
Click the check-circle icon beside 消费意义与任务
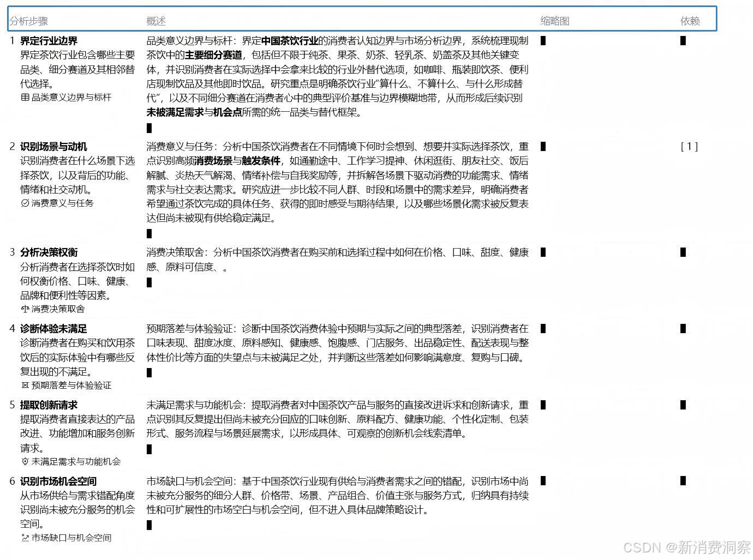coord(25,203)
